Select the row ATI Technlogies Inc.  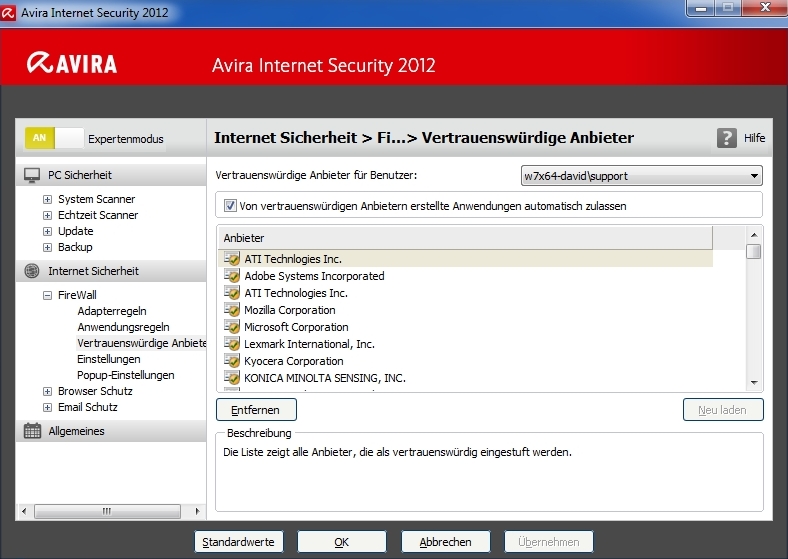(465, 259)
